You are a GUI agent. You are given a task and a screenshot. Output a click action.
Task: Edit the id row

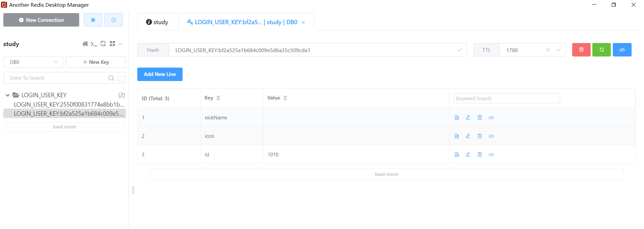(x=468, y=155)
